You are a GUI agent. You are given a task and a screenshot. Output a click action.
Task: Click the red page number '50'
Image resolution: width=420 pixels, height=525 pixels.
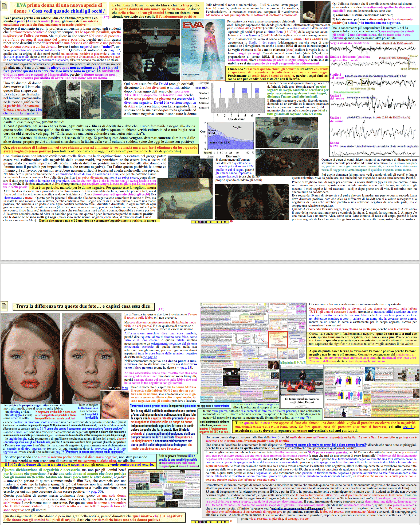231,222
